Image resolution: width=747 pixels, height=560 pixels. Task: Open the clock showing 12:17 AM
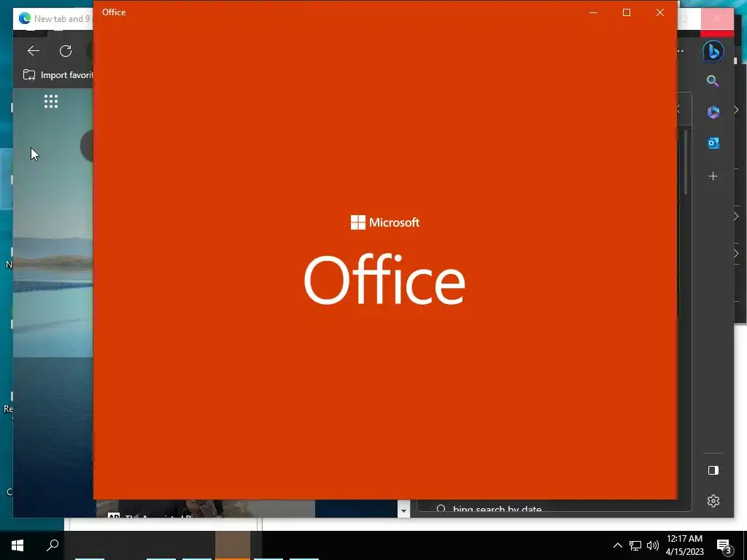pyautogui.click(x=684, y=545)
